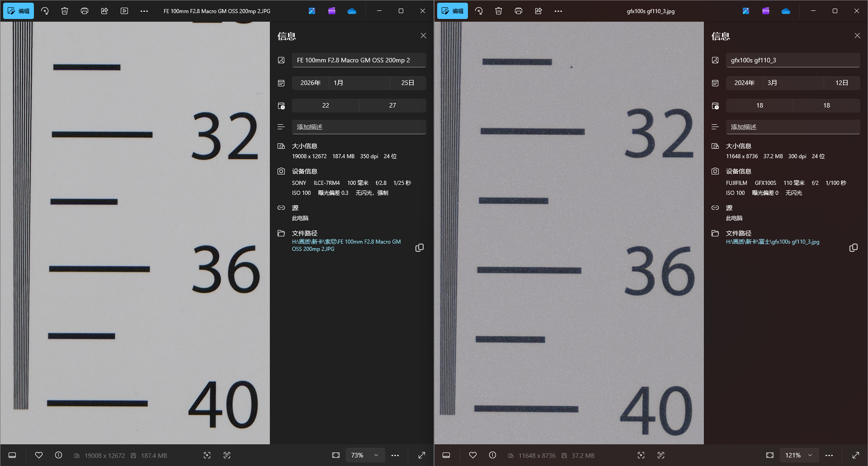Open Clipchamp purple icon in right window
This screenshot has width=868, height=466.
point(766,11)
